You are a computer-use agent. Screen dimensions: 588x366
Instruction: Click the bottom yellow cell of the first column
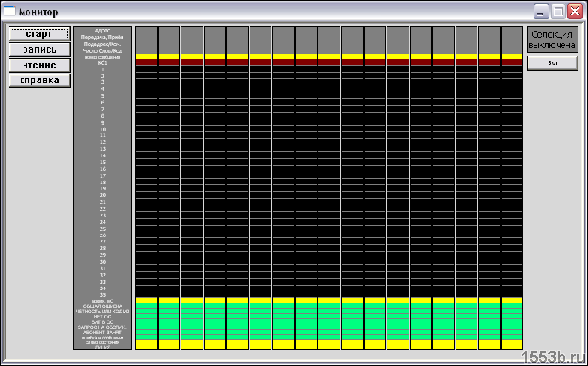click(146, 344)
